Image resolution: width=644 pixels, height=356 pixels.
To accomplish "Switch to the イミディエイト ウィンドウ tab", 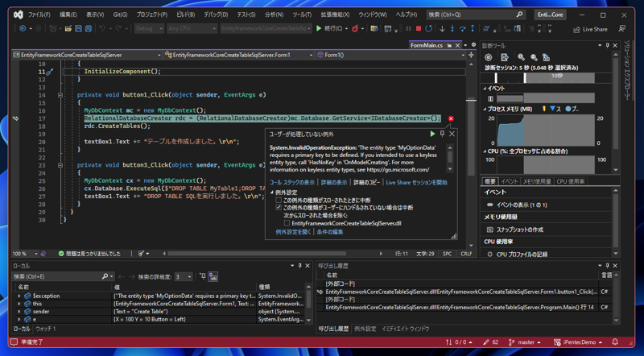I will (406, 329).
